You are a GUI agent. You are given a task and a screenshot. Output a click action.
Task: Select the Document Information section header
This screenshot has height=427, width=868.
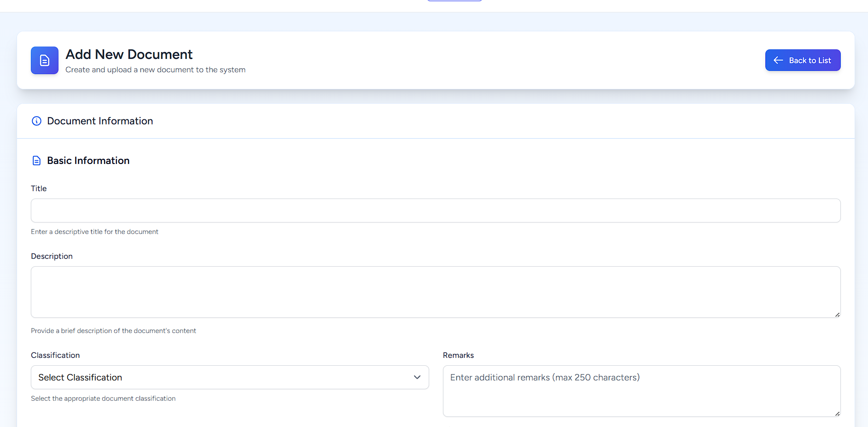100,121
